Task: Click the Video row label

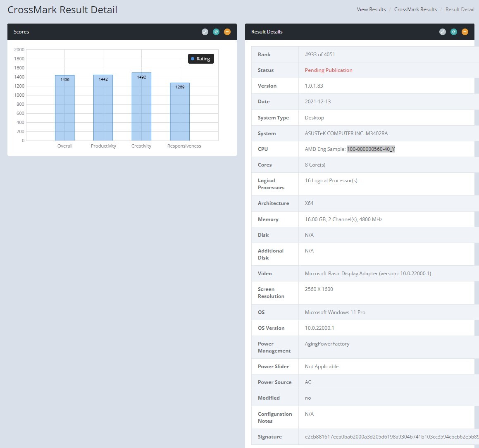Action: point(265,274)
